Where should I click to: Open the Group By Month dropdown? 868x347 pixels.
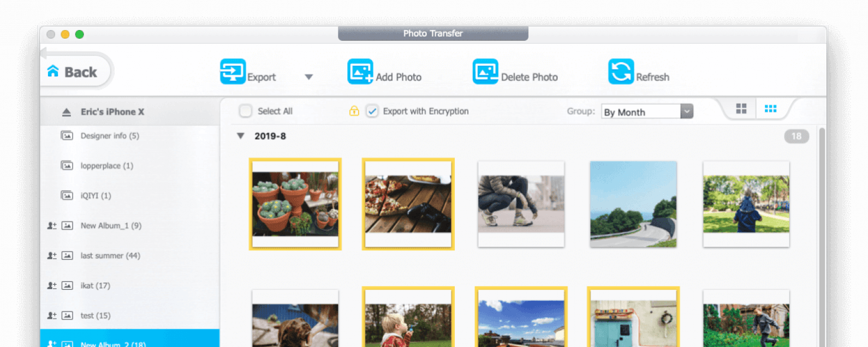647,111
